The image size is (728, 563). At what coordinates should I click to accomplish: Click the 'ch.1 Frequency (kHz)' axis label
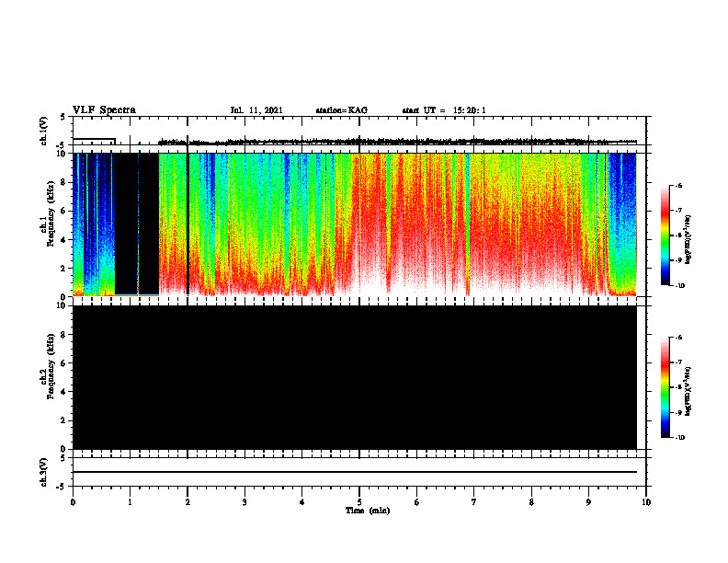[47, 214]
